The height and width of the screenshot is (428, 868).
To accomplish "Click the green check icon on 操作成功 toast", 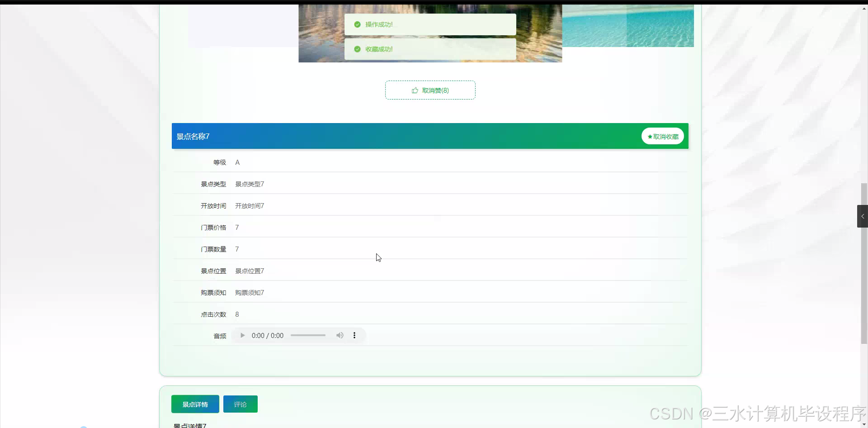I will click(357, 24).
